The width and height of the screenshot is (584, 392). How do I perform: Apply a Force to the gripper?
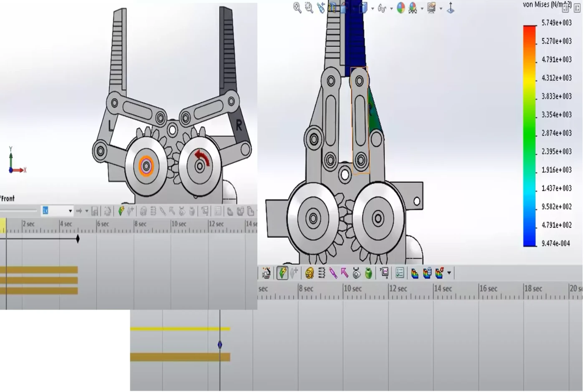[344, 273]
